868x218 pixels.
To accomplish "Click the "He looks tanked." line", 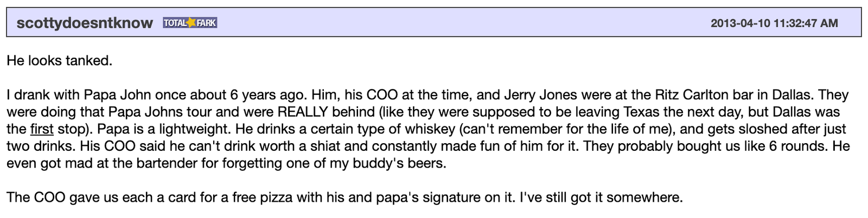I will (60, 61).
